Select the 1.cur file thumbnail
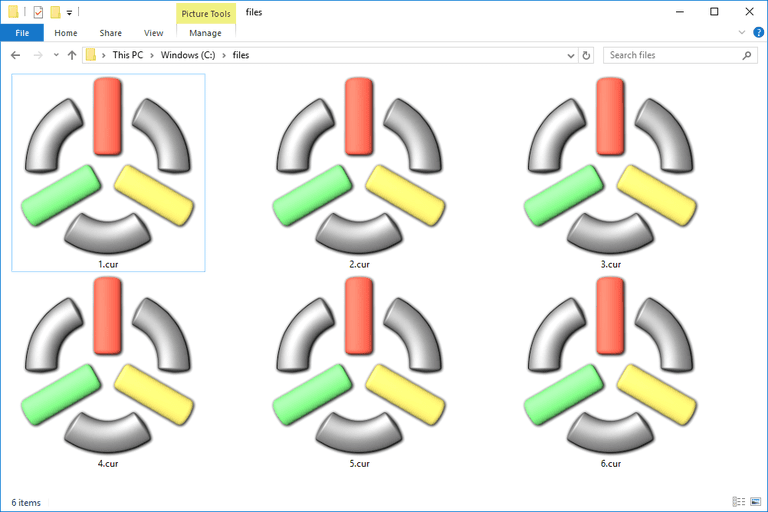 [108, 166]
